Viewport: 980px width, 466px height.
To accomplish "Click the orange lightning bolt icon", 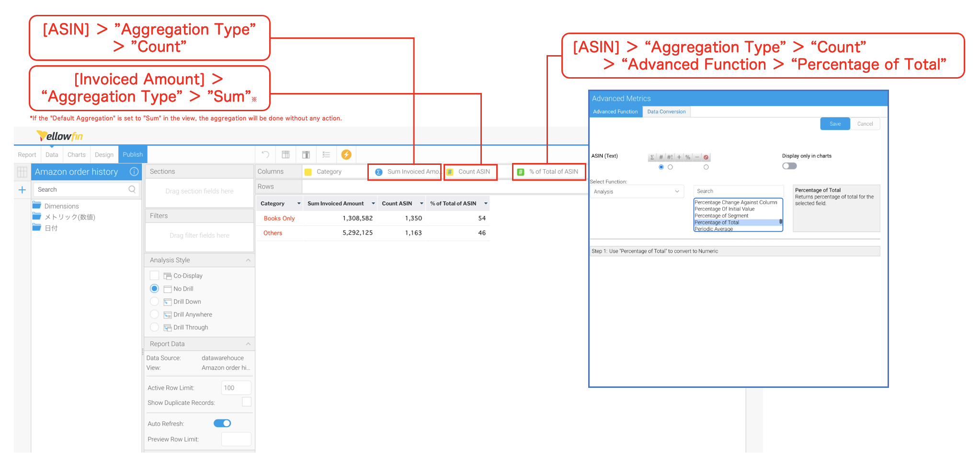I will coord(346,154).
